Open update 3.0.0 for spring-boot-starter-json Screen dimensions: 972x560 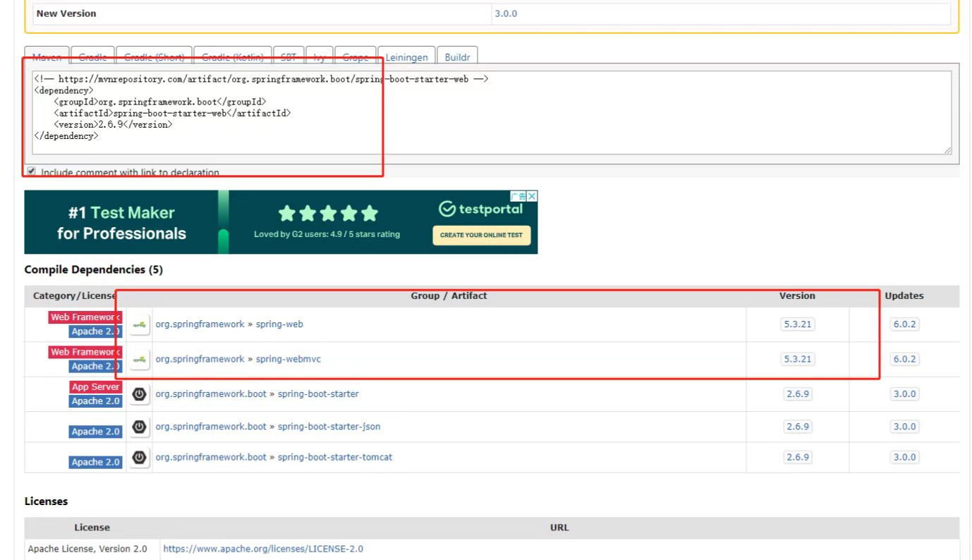(904, 427)
